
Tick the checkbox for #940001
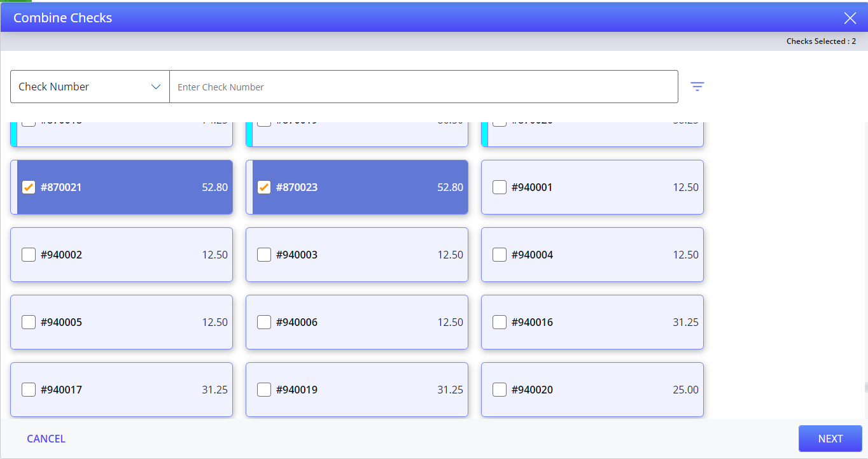(x=500, y=187)
